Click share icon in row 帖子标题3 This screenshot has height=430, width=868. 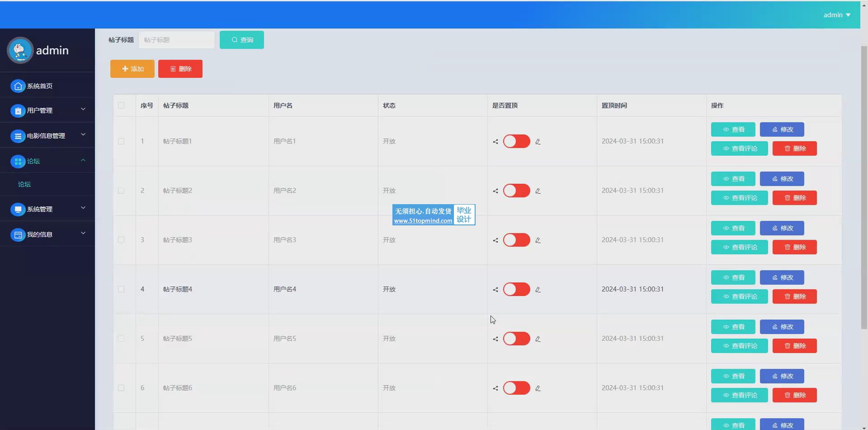pyautogui.click(x=495, y=240)
